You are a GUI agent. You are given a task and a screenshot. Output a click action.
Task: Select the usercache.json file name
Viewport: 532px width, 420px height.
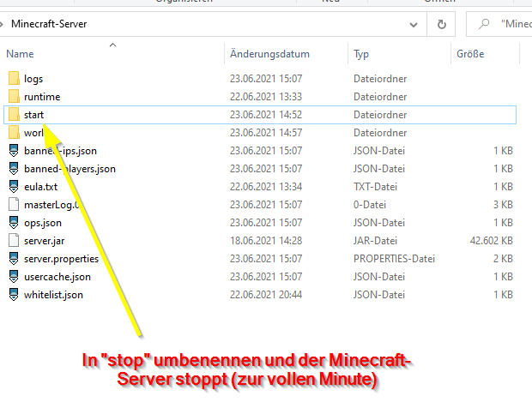click(x=57, y=277)
